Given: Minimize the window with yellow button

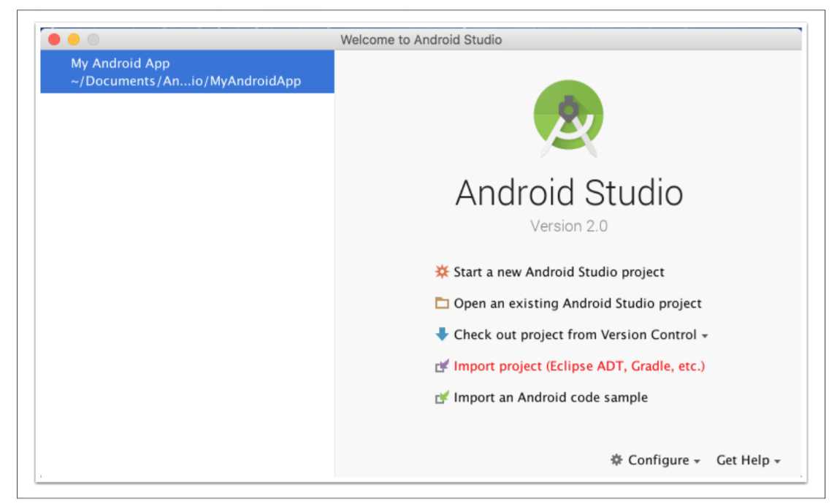Looking at the screenshot, I should coord(74,39).
